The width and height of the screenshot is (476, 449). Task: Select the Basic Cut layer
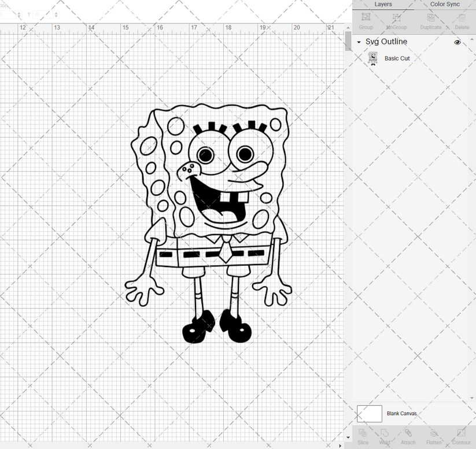397,58
